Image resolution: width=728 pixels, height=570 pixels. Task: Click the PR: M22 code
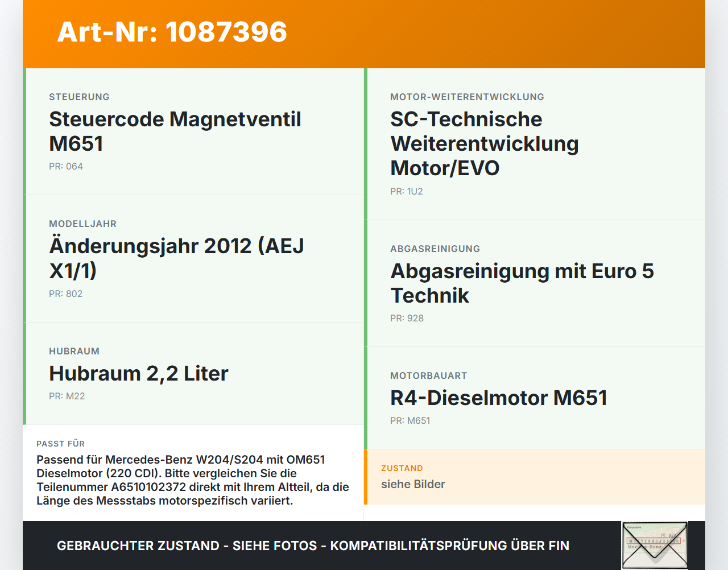pyautogui.click(x=67, y=396)
